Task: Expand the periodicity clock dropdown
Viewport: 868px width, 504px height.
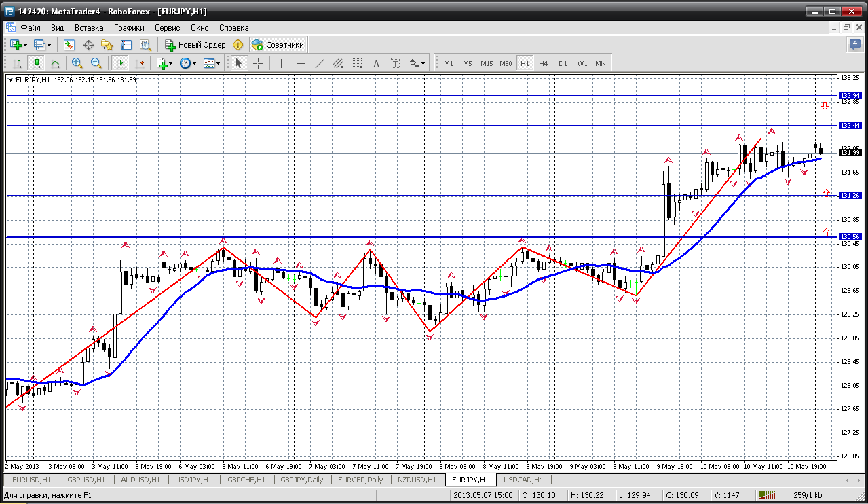Action: pyautogui.click(x=194, y=63)
